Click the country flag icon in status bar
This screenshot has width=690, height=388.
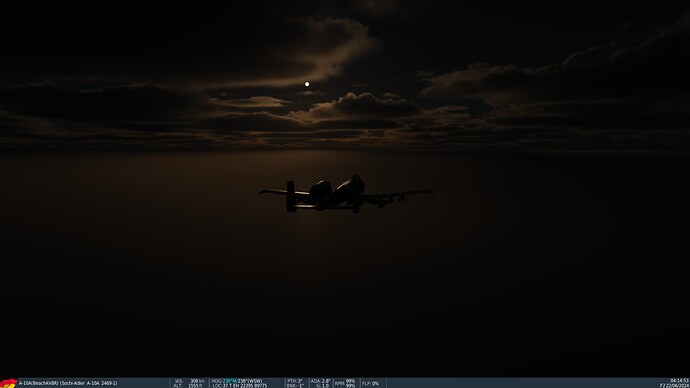[8, 383]
